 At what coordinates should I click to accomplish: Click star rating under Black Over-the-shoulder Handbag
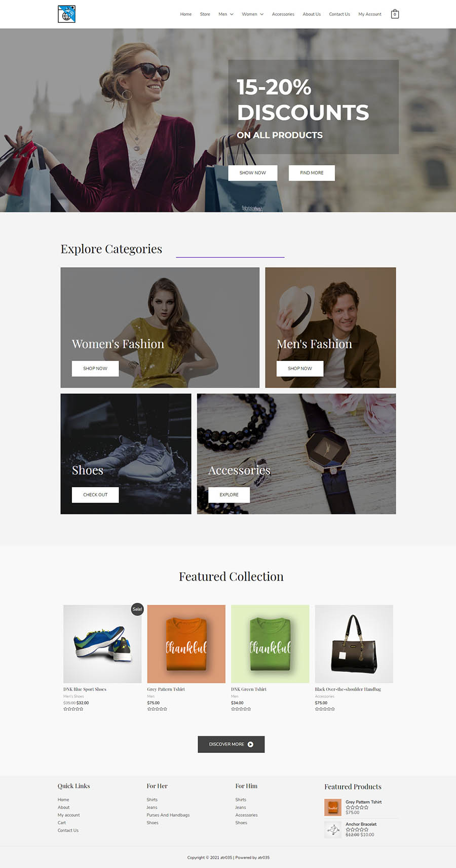325,709
